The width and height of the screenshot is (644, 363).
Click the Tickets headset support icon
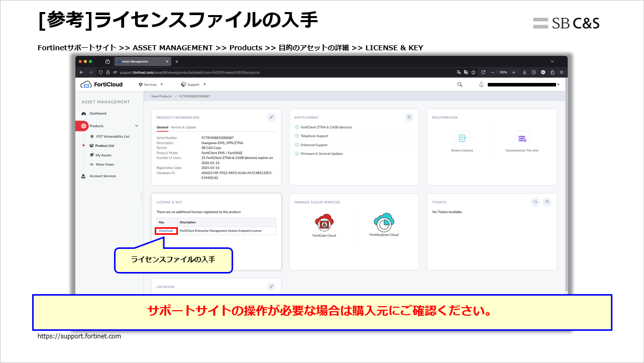point(535,202)
